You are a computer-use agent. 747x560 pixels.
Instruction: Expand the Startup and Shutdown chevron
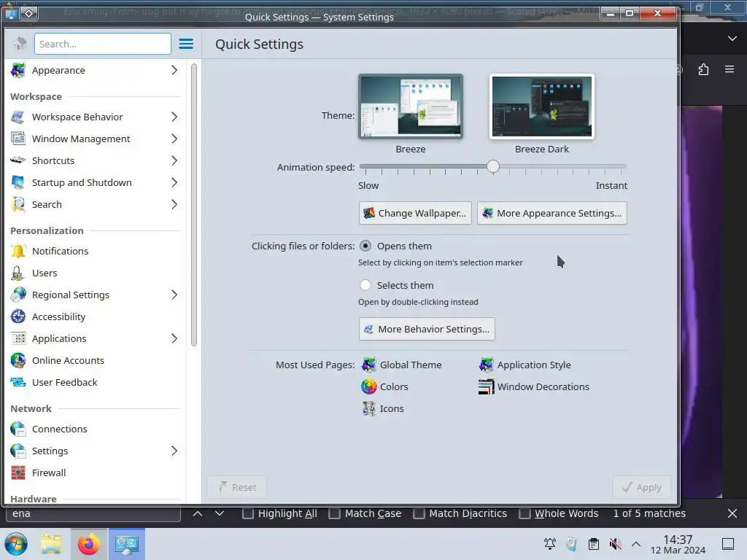click(x=174, y=182)
